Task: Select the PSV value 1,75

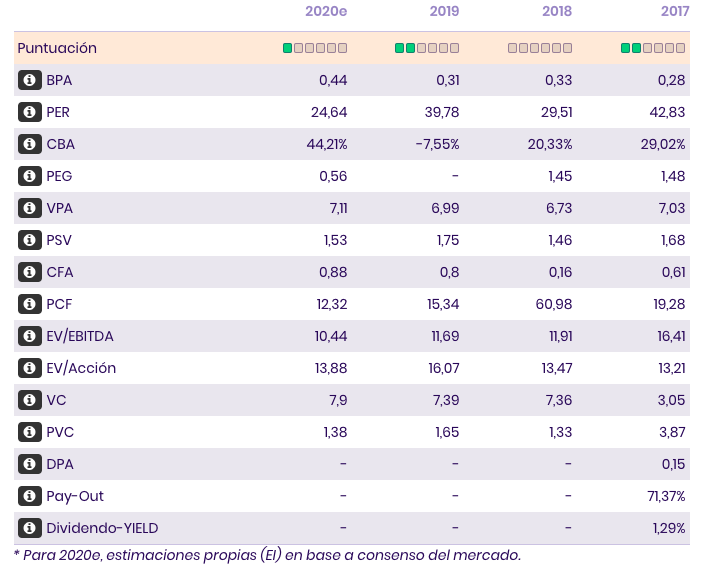Action: point(448,240)
